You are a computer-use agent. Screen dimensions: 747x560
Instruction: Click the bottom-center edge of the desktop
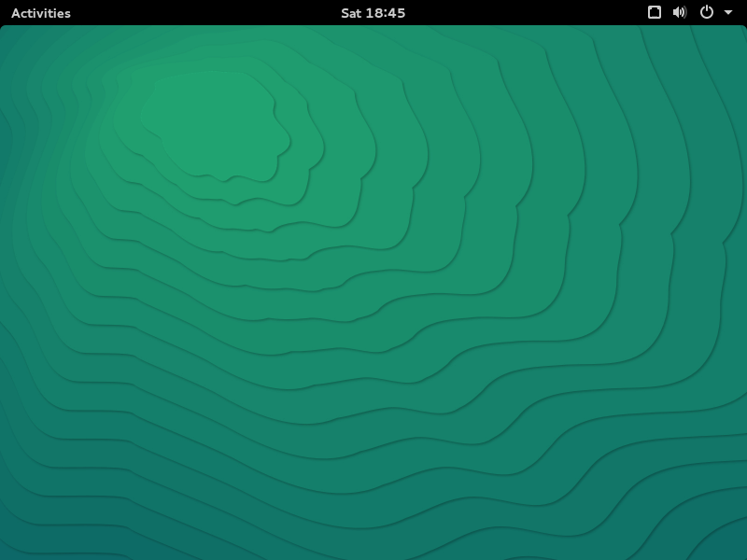click(x=373, y=554)
